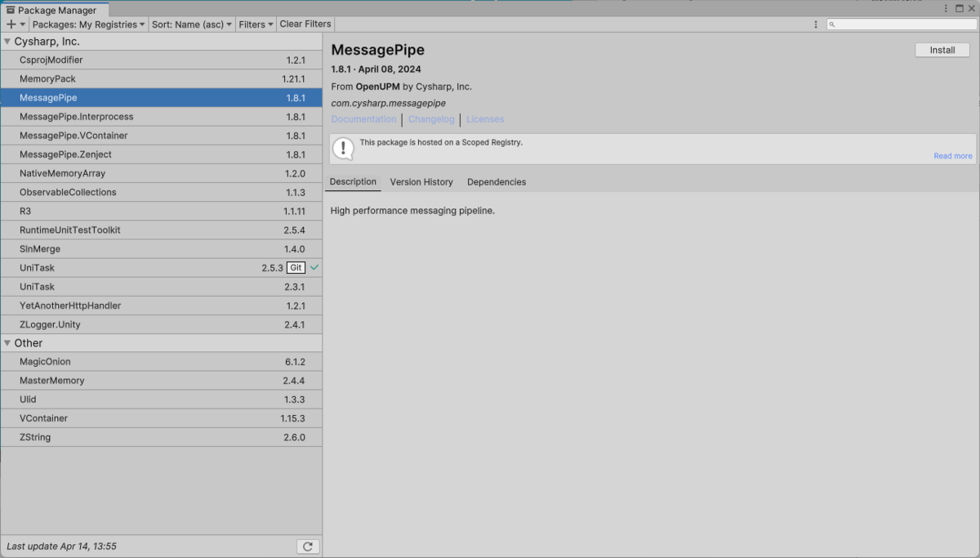Click the 1.8.1 · April 08, 2024 version text

tap(376, 69)
